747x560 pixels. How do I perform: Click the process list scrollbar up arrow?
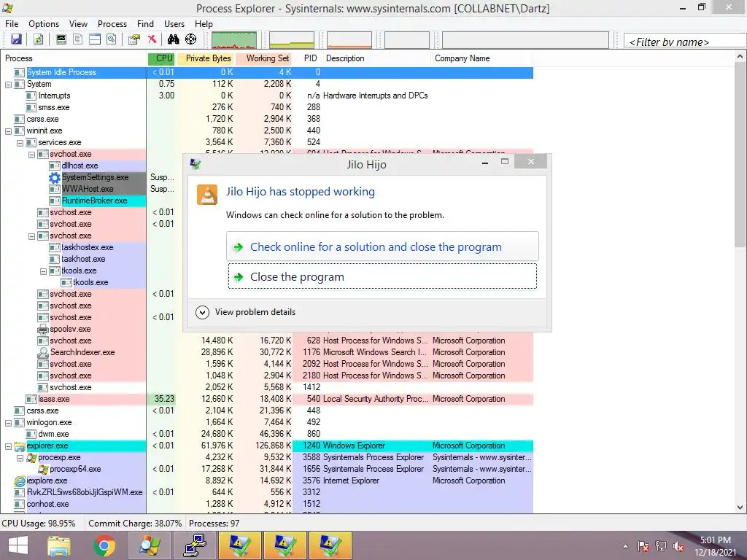click(741, 57)
